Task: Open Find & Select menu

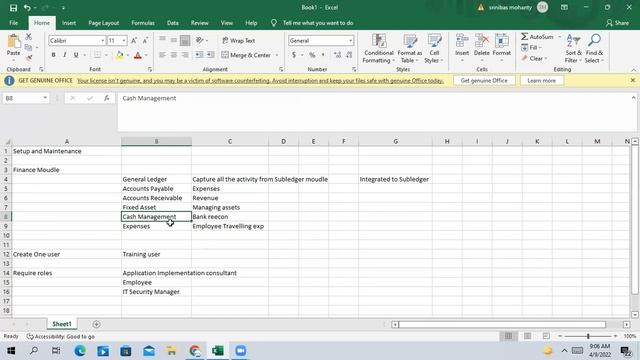Action: click(x=594, y=49)
